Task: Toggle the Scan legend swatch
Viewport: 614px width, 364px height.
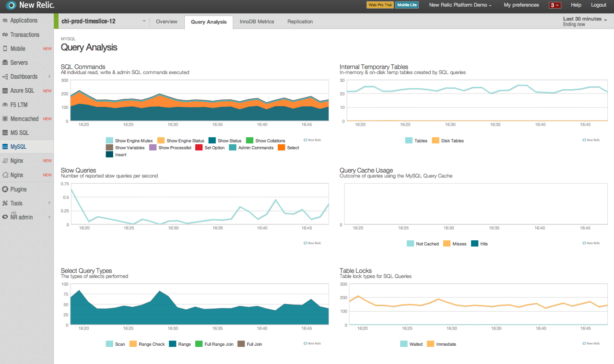Action: pos(109,344)
